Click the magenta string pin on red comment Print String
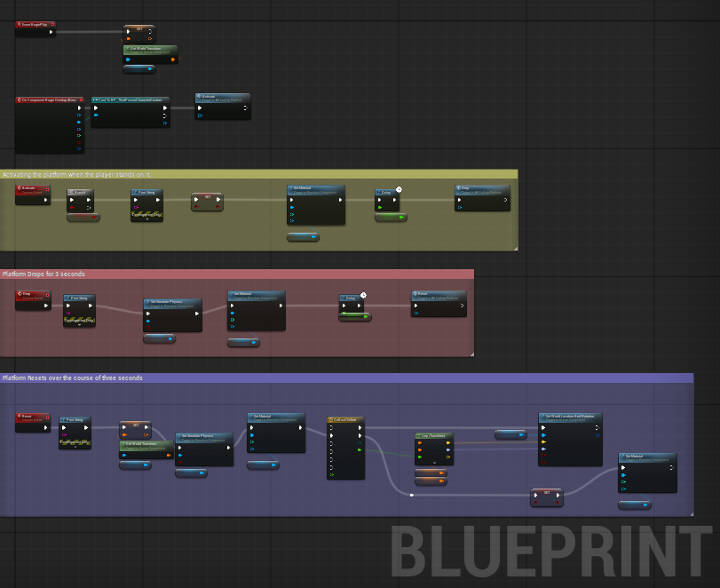 click(x=68, y=314)
